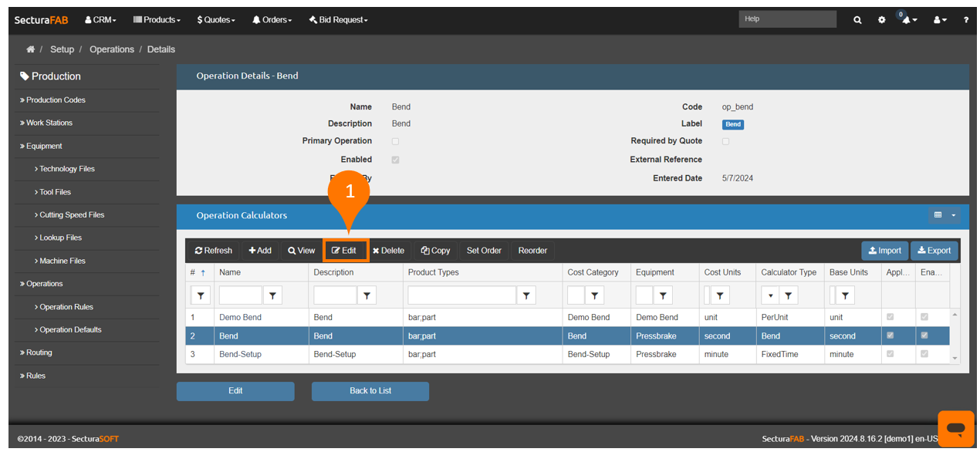Open the Demo Bend calculator link
The height and width of the screenshot is (452, 980).
tap(240, 317)
